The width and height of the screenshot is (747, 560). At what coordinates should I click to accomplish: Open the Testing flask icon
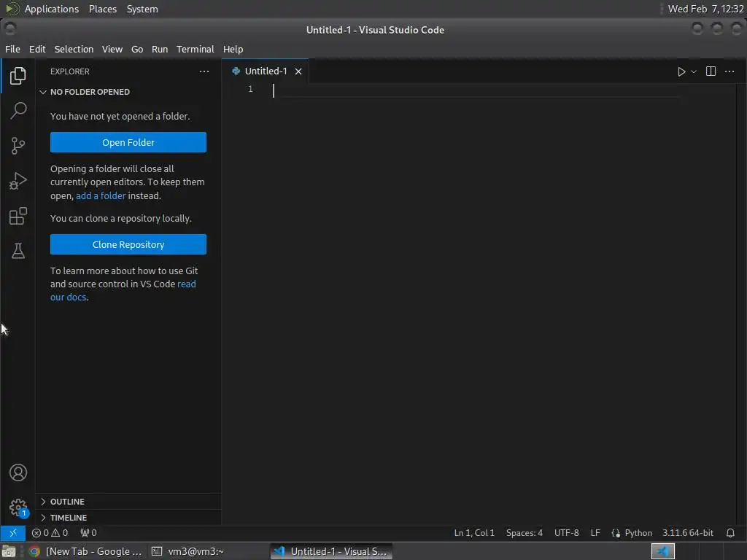[18, 251]
